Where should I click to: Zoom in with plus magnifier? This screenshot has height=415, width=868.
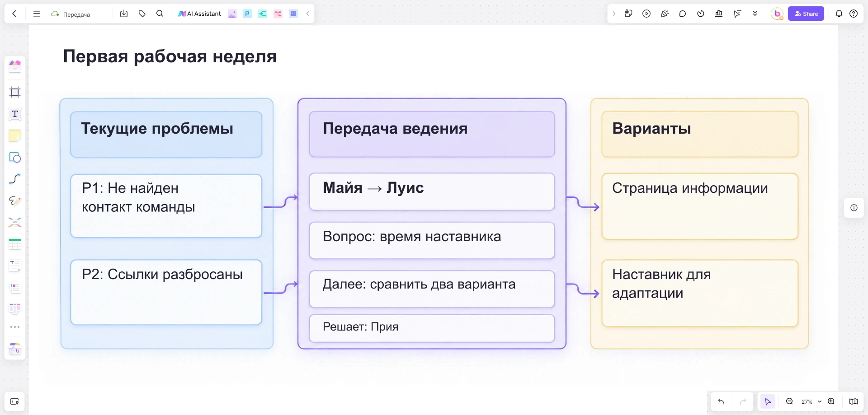831,401
